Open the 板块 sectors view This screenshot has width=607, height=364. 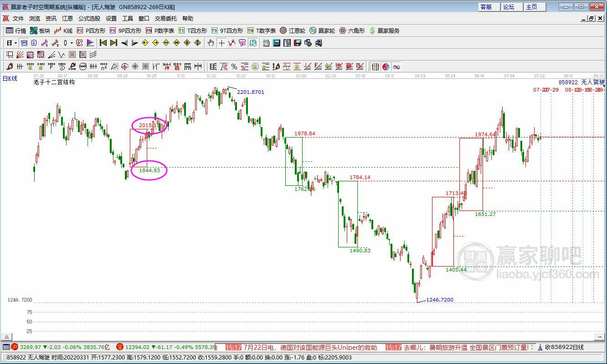coord(40,31)
